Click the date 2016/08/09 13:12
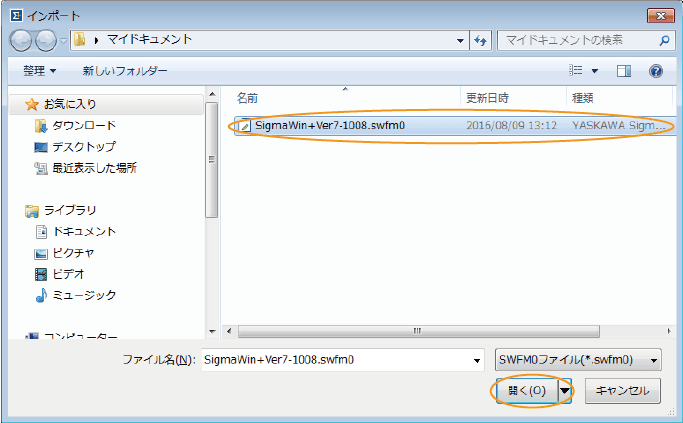683x423 pixels. coord(511,125)
